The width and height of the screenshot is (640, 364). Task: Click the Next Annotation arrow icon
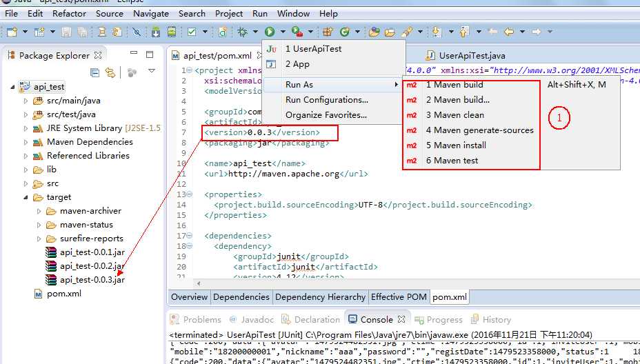pos(437,32)
